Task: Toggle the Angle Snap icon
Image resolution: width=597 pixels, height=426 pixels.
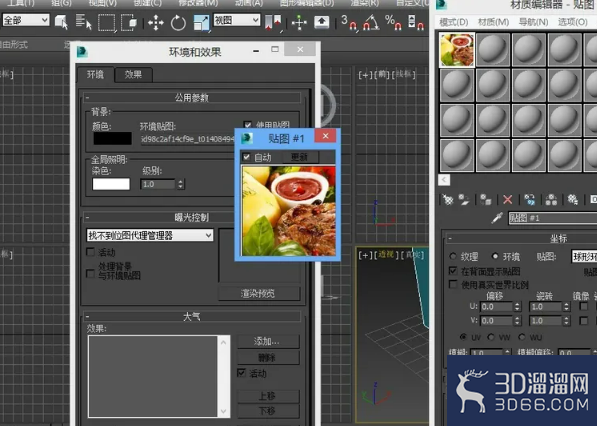Action: pyautogui.click(x=371, y=22)
